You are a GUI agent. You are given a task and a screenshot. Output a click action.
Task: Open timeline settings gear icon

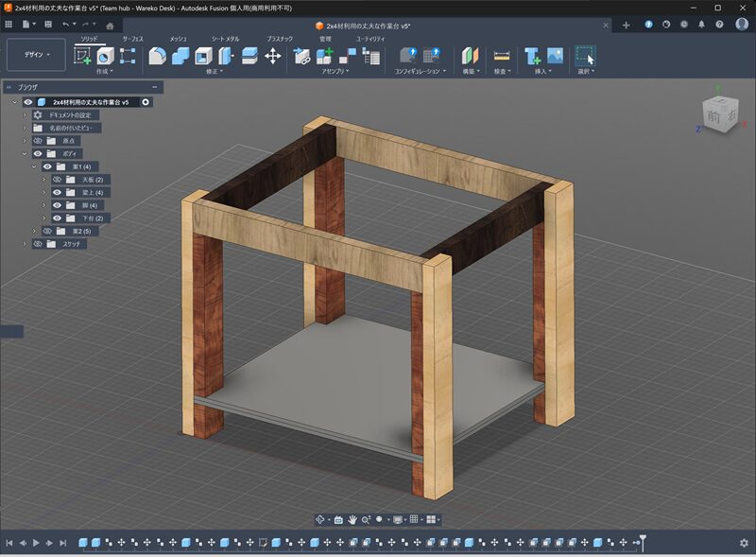click(x=744, y=543)
